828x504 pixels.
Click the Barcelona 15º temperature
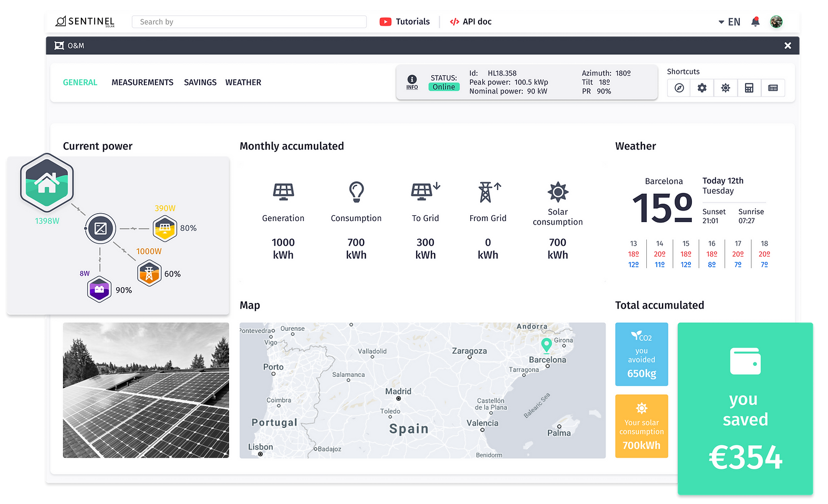[x=662, y=208]
